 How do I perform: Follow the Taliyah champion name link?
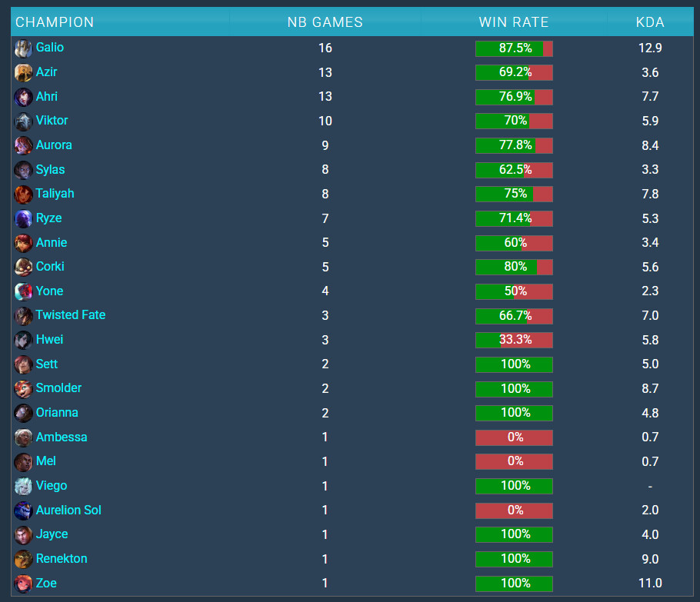click(x=55, y=194)
